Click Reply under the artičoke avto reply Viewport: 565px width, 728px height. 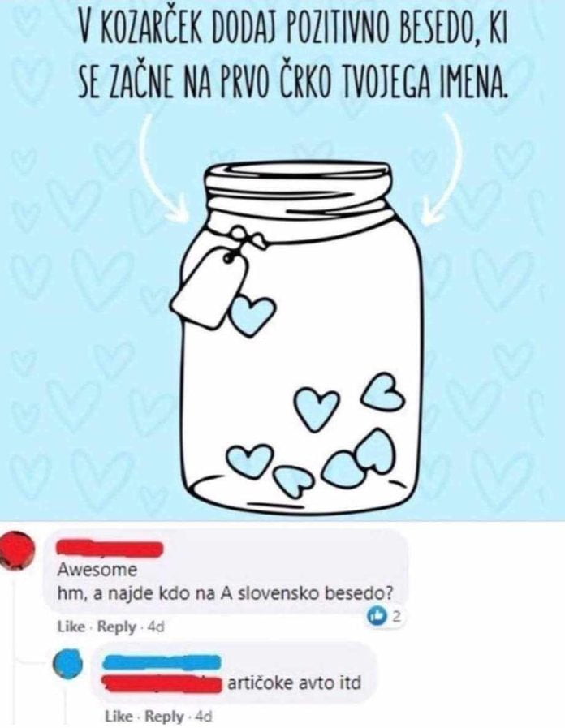[x=165, y=716]
